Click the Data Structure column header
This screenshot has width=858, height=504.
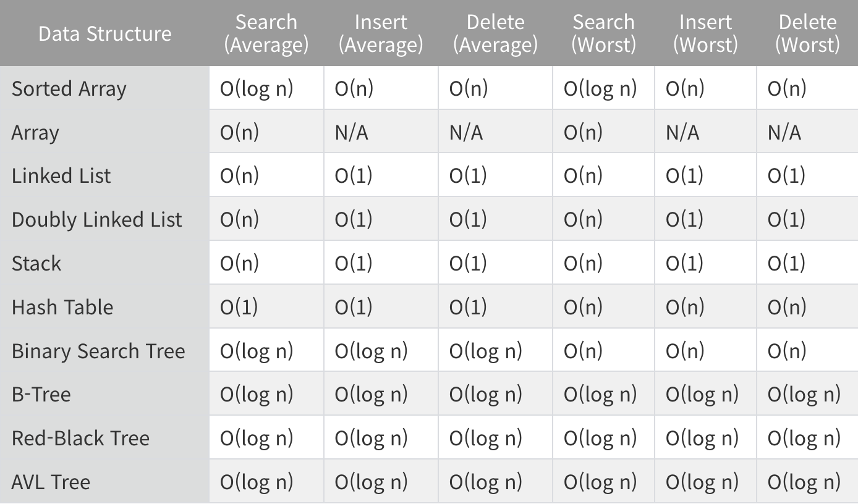click(x=104, y=33)
